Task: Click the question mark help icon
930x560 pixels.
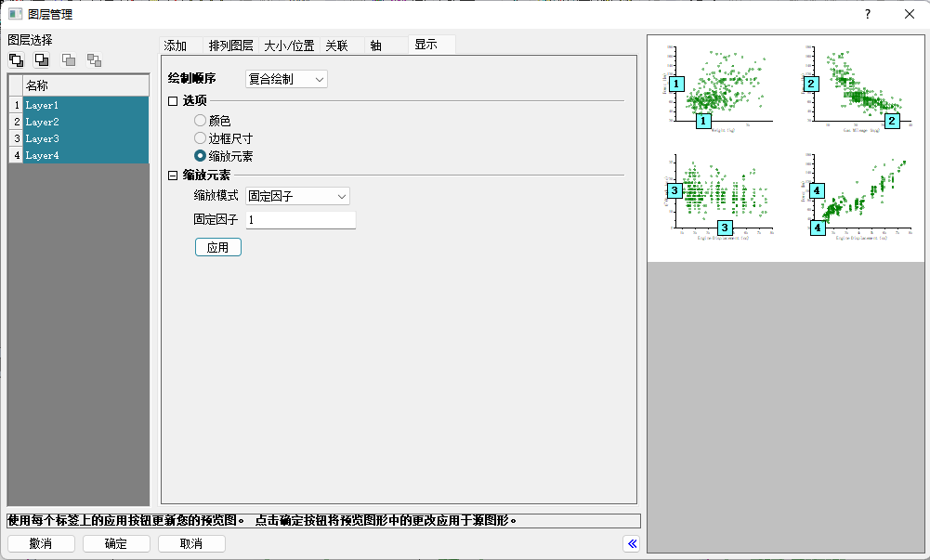Action: click(x=867, y=14)
